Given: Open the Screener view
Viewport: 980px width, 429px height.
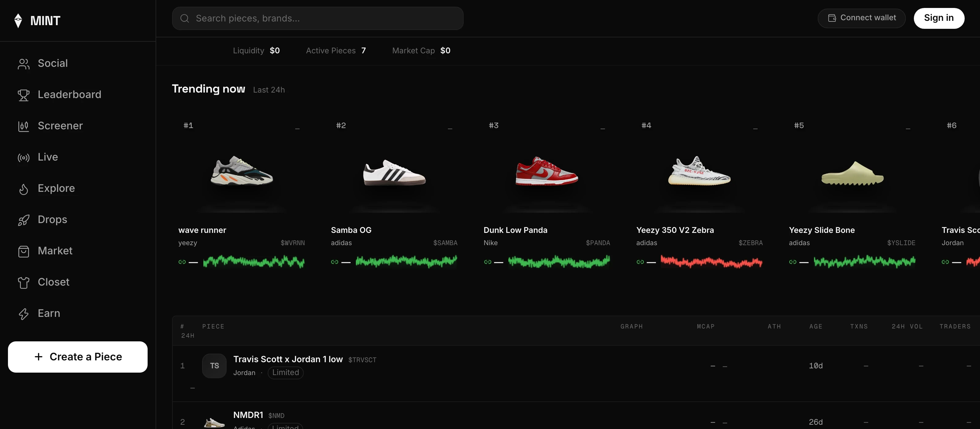Looking at the screenshot, I should pyautogui.click(x=60, y=126).
